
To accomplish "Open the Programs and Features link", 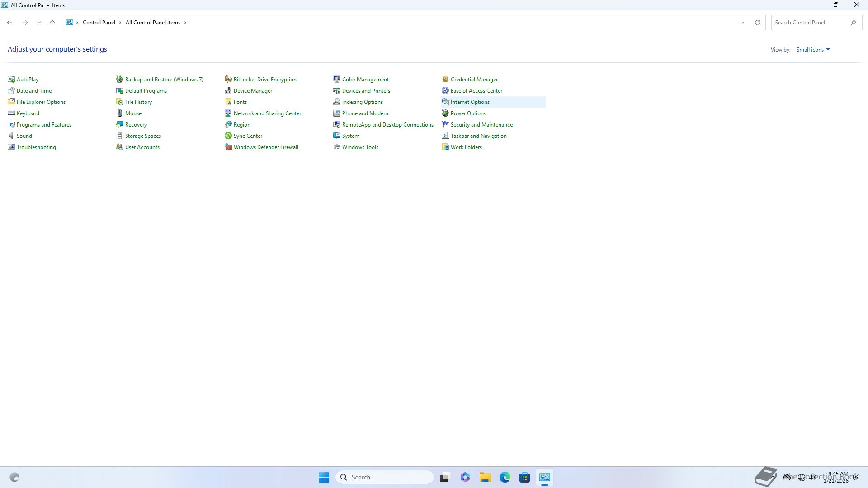I will (x=44, y=125).
